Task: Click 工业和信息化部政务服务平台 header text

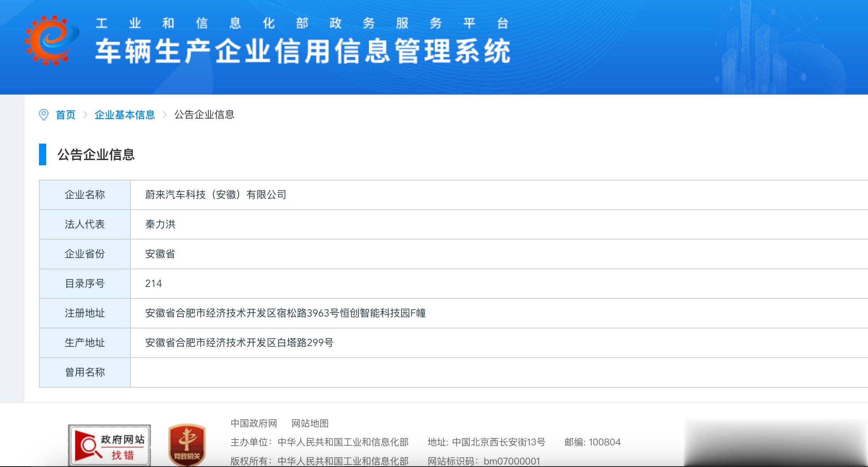Action: (x=303, y=23)
